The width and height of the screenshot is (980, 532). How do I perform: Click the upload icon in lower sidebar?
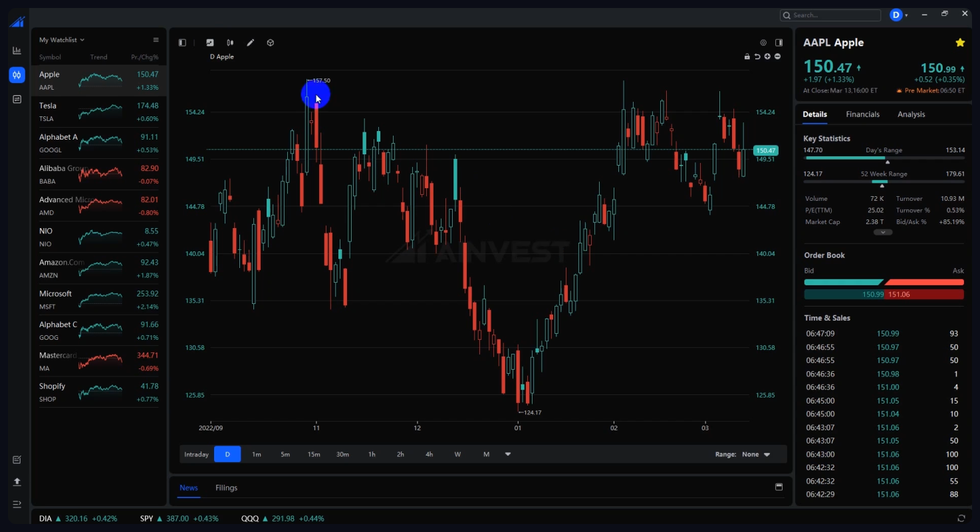point(17,481)
